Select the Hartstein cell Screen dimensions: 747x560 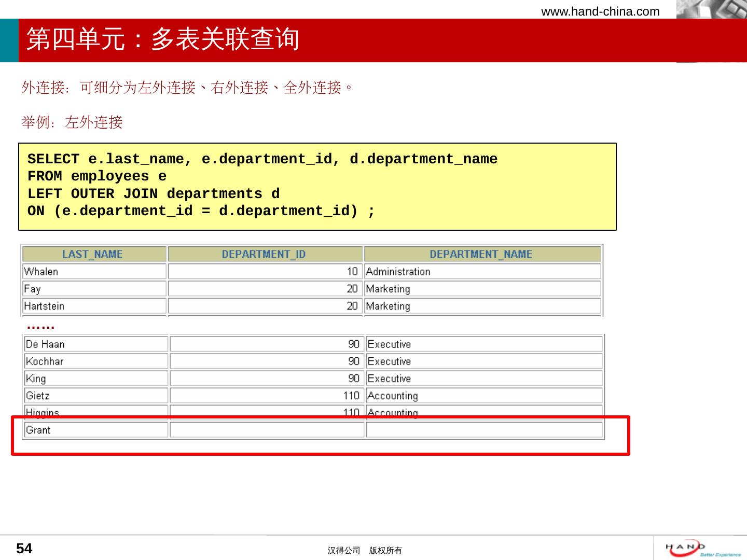click(x=94, y=306)
